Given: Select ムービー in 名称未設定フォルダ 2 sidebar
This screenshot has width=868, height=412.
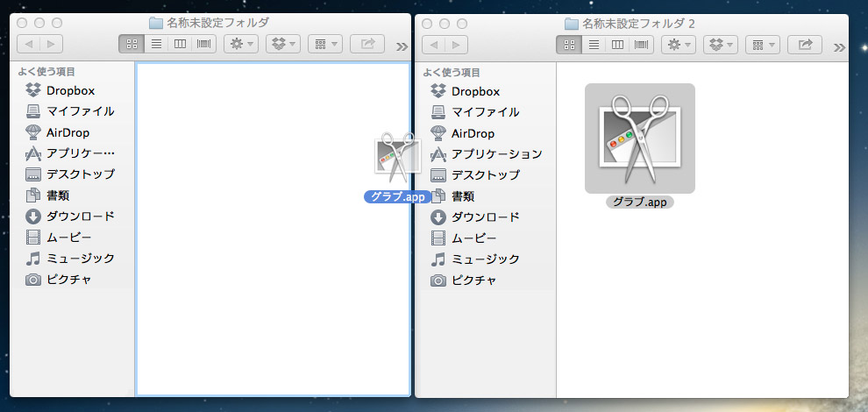Looking at the screenshot, I should click(464, 238).
